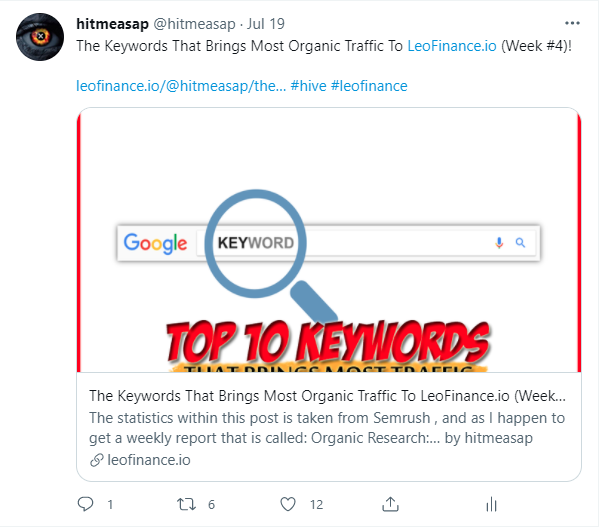
Task: View tweet analytics bar chart icon
Action: click(491, 504)
